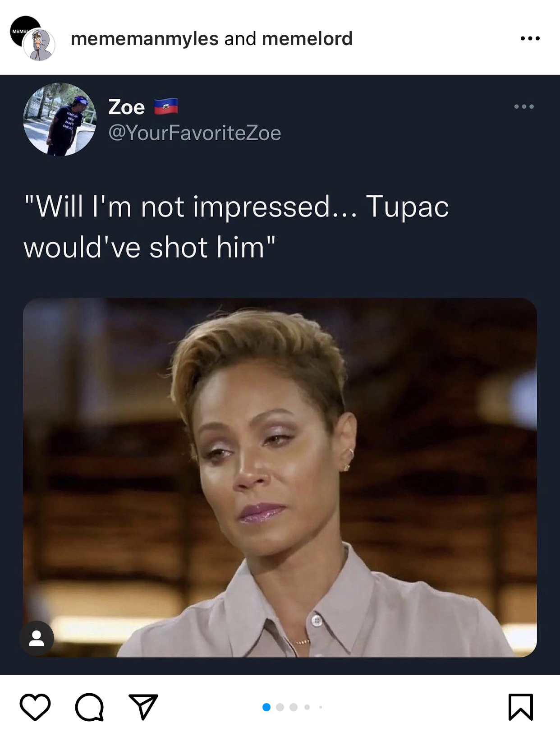Click the Zoe display name
560x732 pixels.
point(126,107)
